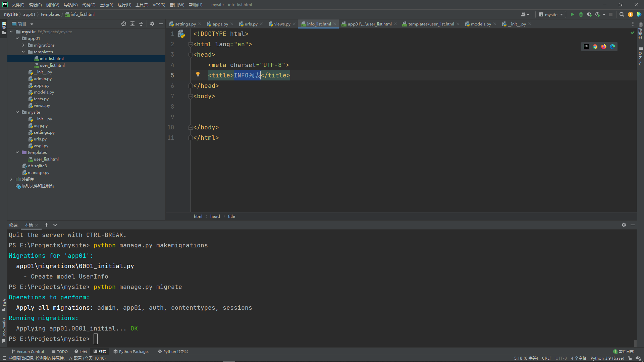644x362 pixels.
Task: Open terminal panel settings gear
Action: [624, 225]
